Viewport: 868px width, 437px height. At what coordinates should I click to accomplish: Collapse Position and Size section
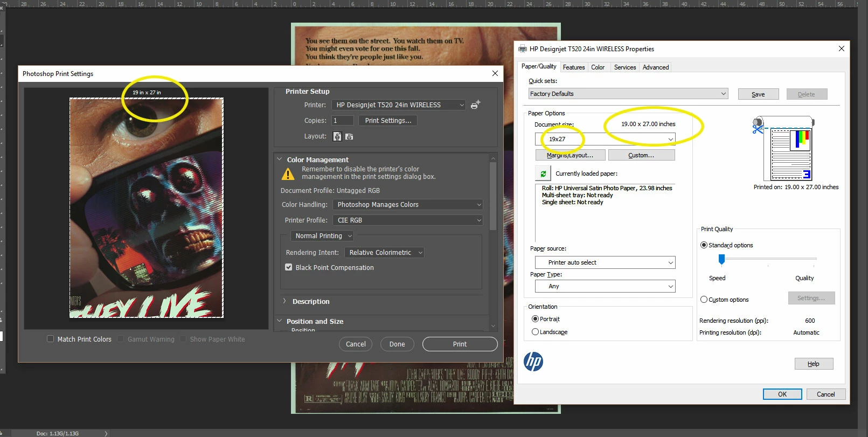[279, 321]
